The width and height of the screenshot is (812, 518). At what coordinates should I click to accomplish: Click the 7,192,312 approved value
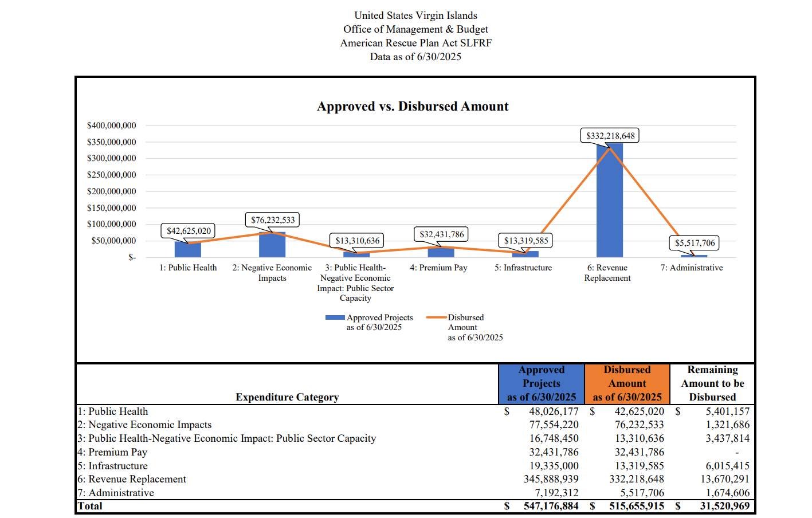556,493
